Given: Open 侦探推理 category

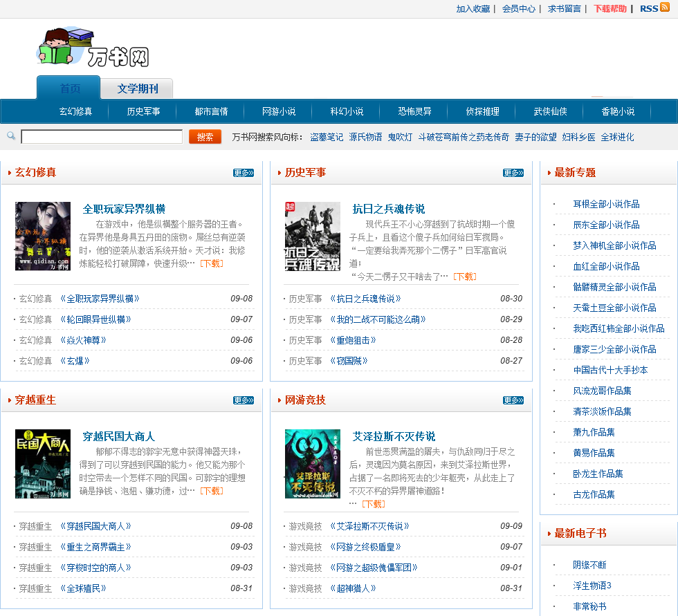Looking at the screenshot, I should [x=483, y=111].
